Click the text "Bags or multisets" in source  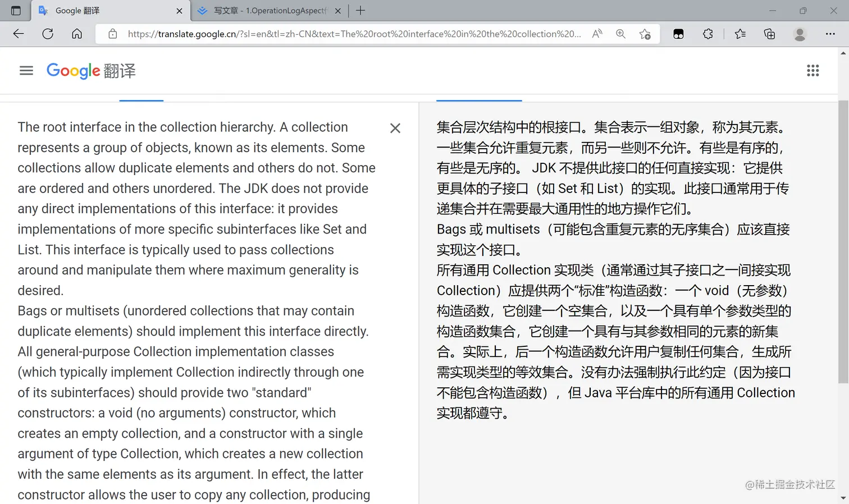pos(69,310)
